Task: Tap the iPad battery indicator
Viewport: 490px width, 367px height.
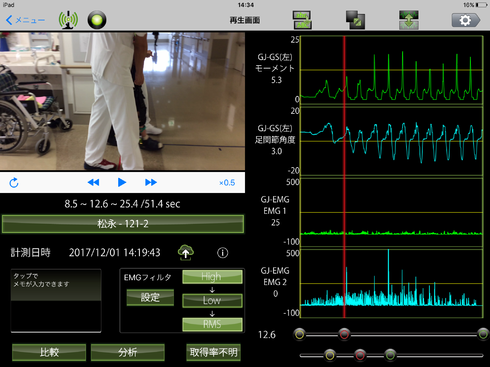Action: pyautogui.click(x=482, y=5)
